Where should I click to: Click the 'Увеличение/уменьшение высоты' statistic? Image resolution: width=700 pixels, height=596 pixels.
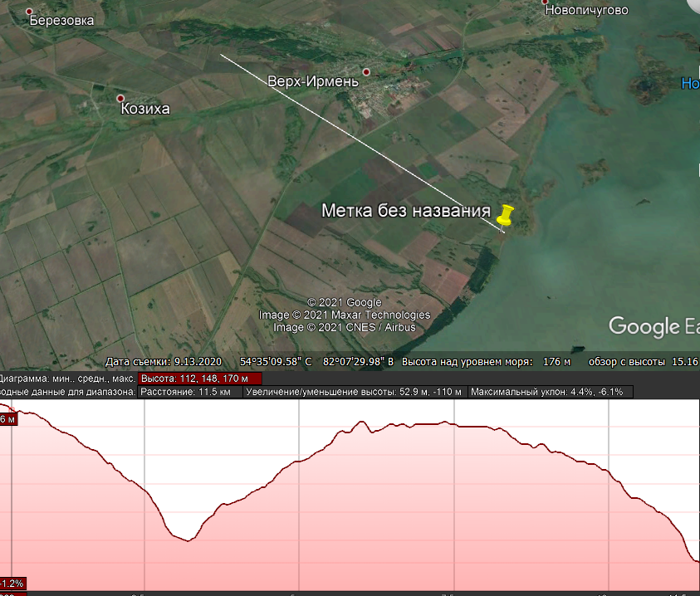pos(355,391)
